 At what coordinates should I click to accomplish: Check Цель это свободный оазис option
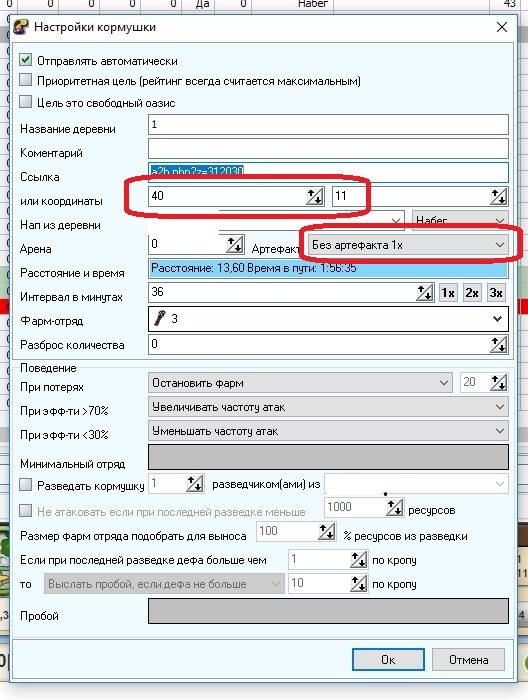point(25,102)
